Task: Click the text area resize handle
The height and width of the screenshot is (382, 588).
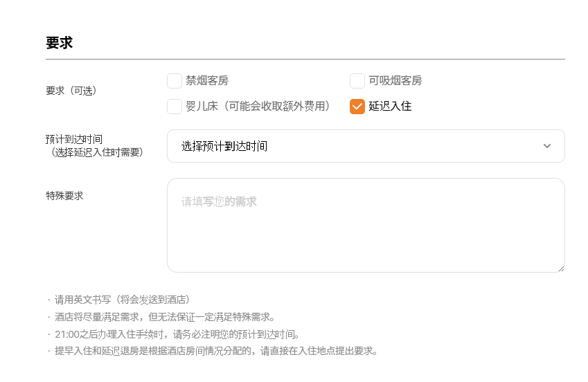Action: coord(560,268)
